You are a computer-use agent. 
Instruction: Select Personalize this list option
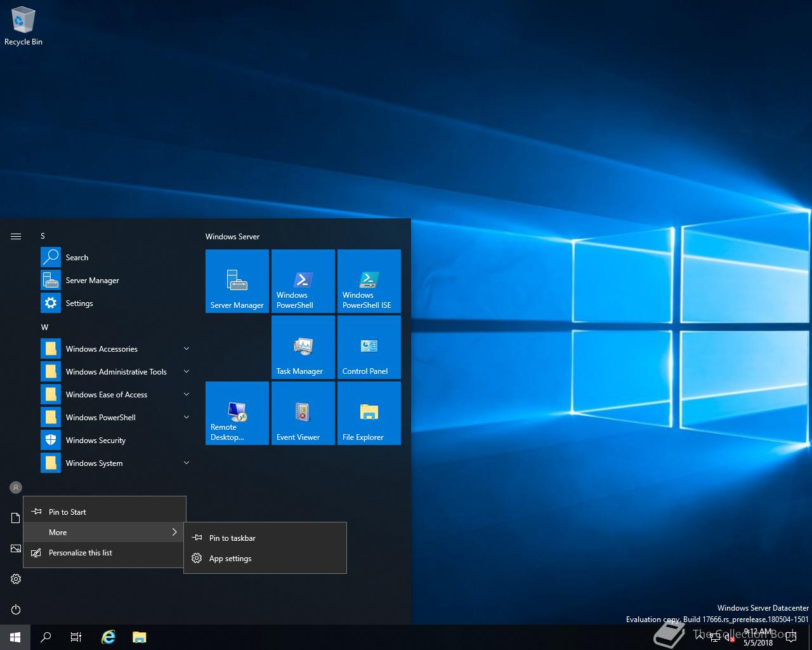(81, 553)
